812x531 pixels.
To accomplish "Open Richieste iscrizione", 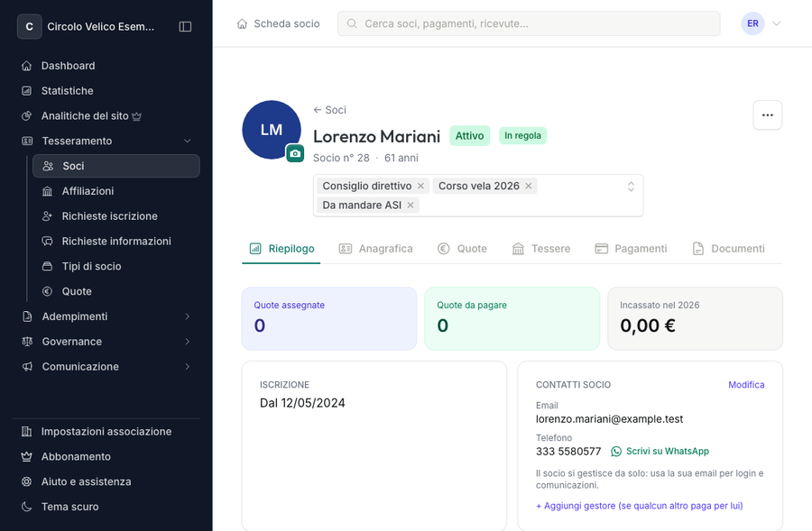I will click(116, 216).
